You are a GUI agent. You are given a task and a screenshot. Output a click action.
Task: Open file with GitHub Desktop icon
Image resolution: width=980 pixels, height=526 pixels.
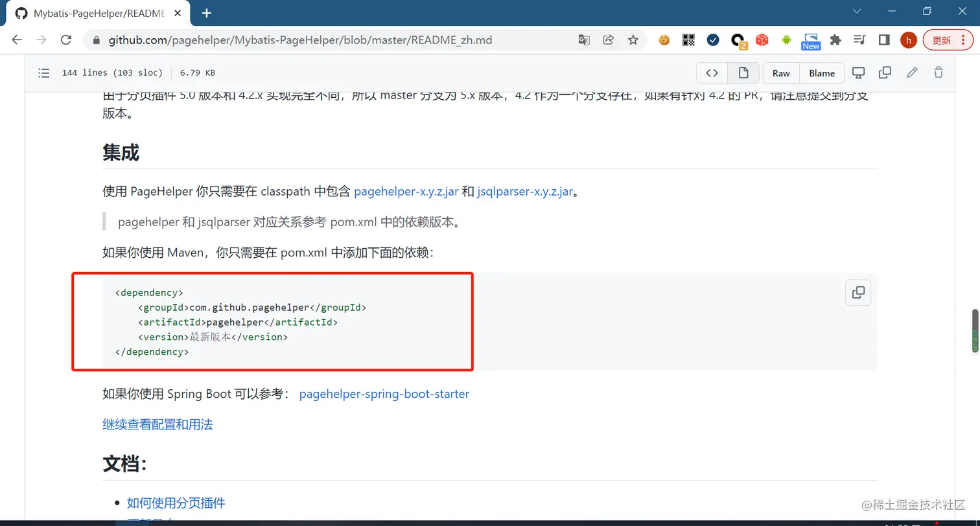click(x=858, y=73)
